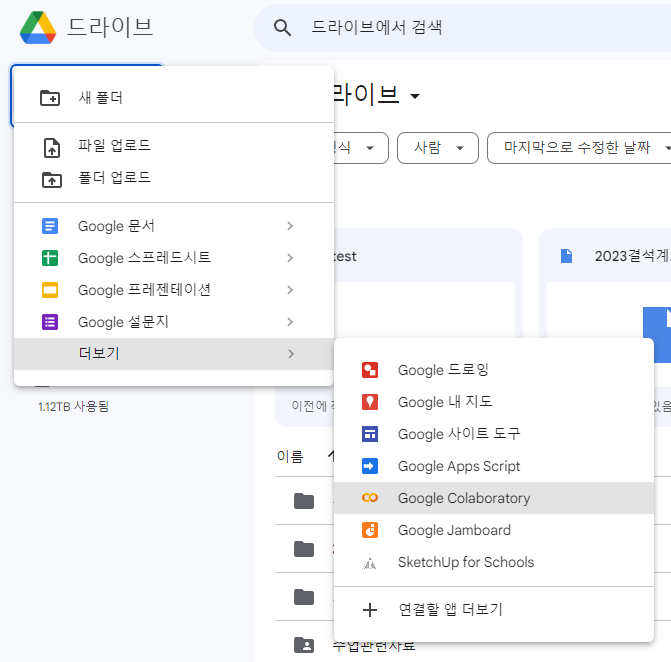Select Google 문서 menu entry

click(x=174, y=226)
